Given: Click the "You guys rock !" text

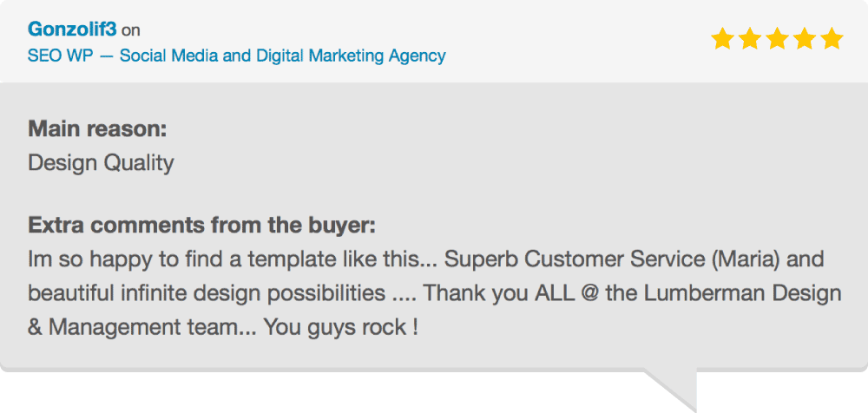Looking at the screenshot, I should click(x=341, y=328).
